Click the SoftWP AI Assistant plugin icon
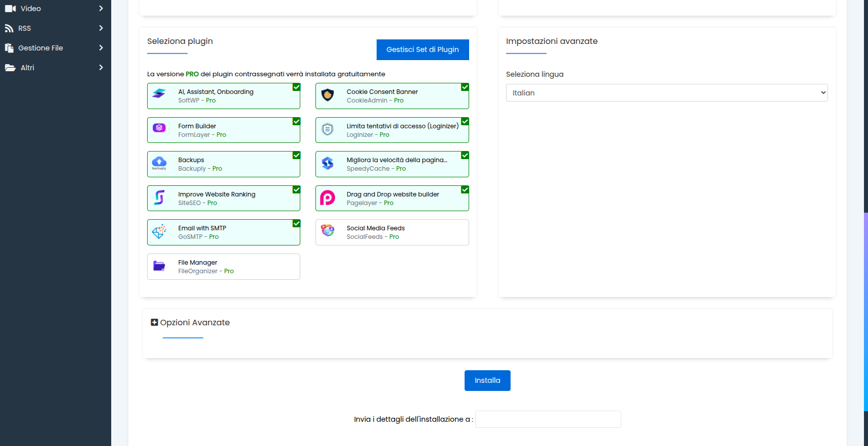This screenshot has height=446, width=868. tap(159, 94)
